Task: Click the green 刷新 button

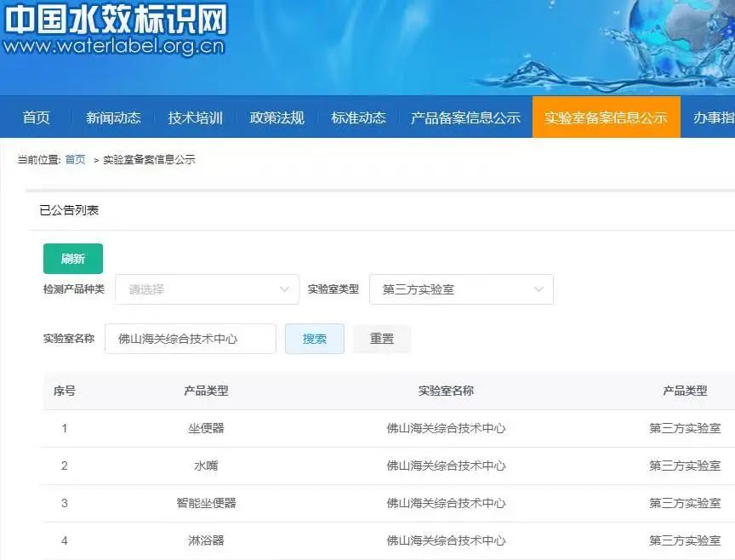Action: 73,259
